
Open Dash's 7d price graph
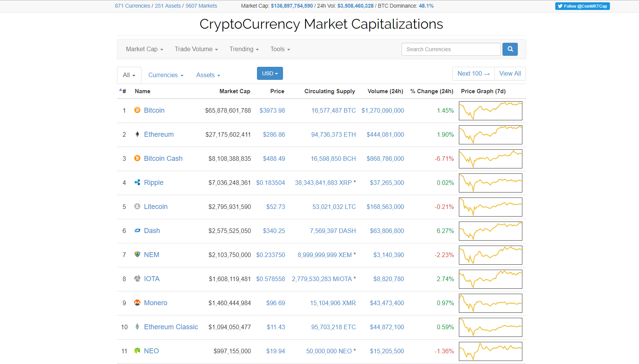click(491, 231)
